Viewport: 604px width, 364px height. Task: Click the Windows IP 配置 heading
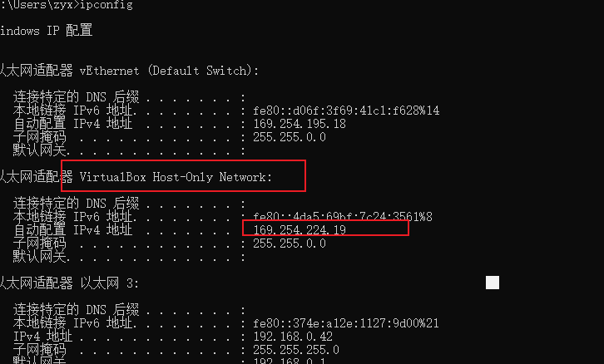(46, 32)
